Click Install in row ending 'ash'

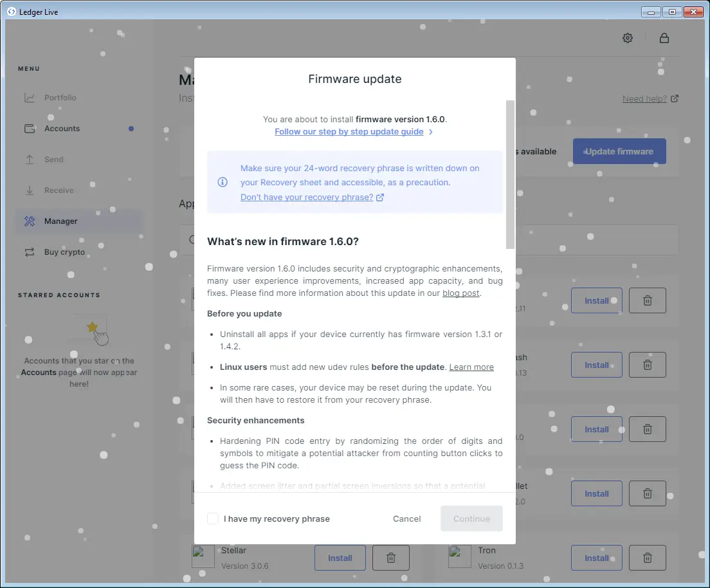coord(596,365)
